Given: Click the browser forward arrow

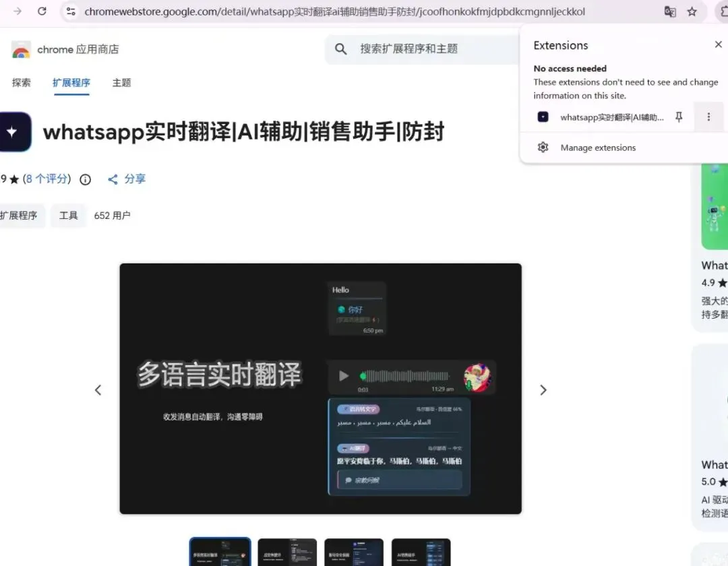Looking at the screenshot, I should pos(17,11).
